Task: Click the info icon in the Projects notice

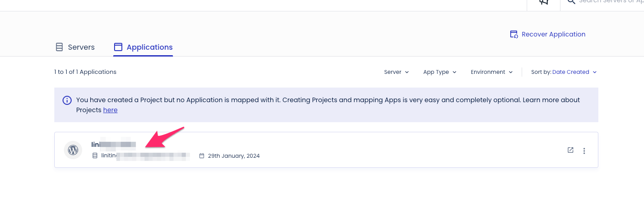Action: [67, 100]
